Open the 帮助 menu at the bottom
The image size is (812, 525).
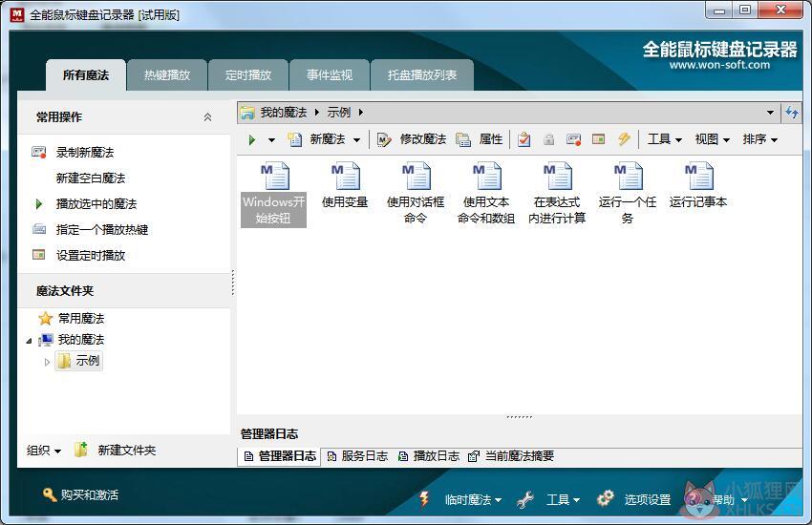(x=730, y=500)
